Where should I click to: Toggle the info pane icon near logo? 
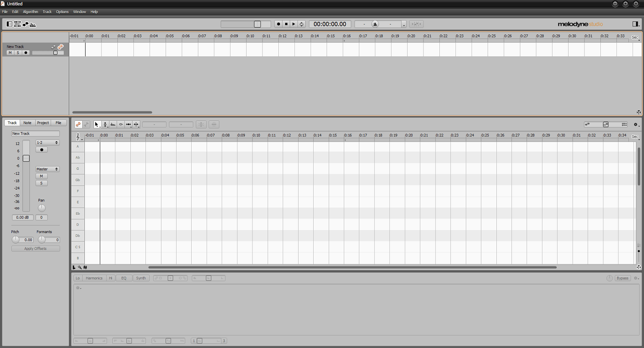(x=636, y=24)
